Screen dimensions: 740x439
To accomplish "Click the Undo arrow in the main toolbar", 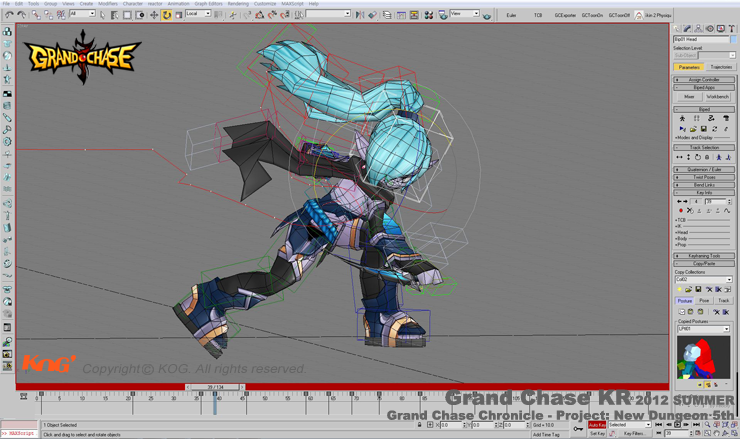I will click(x=9, y=15).
